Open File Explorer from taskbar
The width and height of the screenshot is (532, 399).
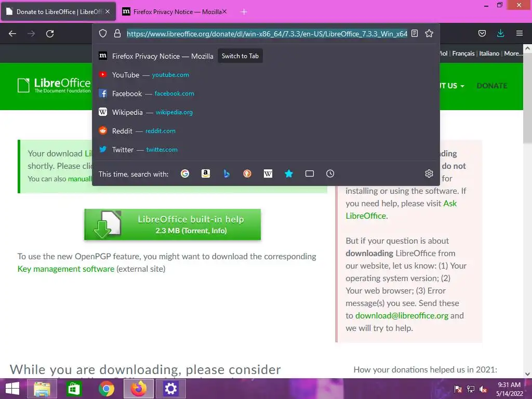pos(42,389)
